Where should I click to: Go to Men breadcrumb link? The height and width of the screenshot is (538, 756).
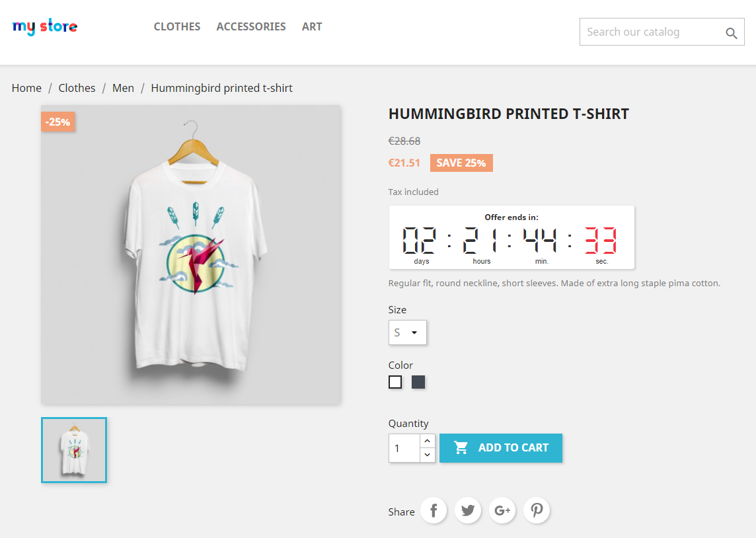123,88
